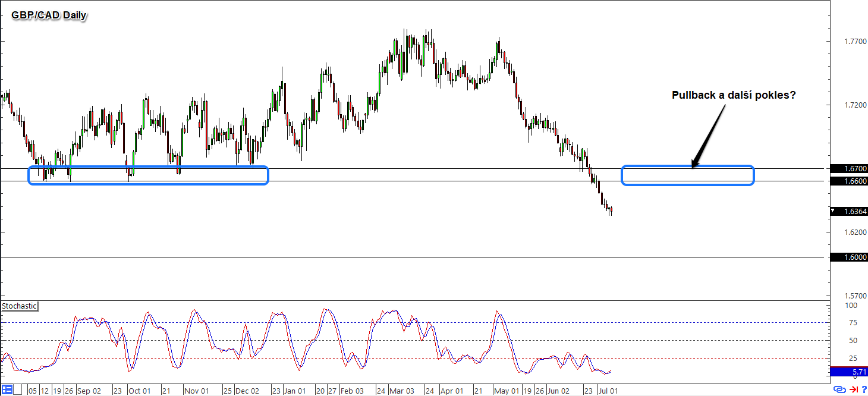This screenshot has width=868, height=396.
Task: Click the Stochastic value label 5.71
Action: pos(850,372)
